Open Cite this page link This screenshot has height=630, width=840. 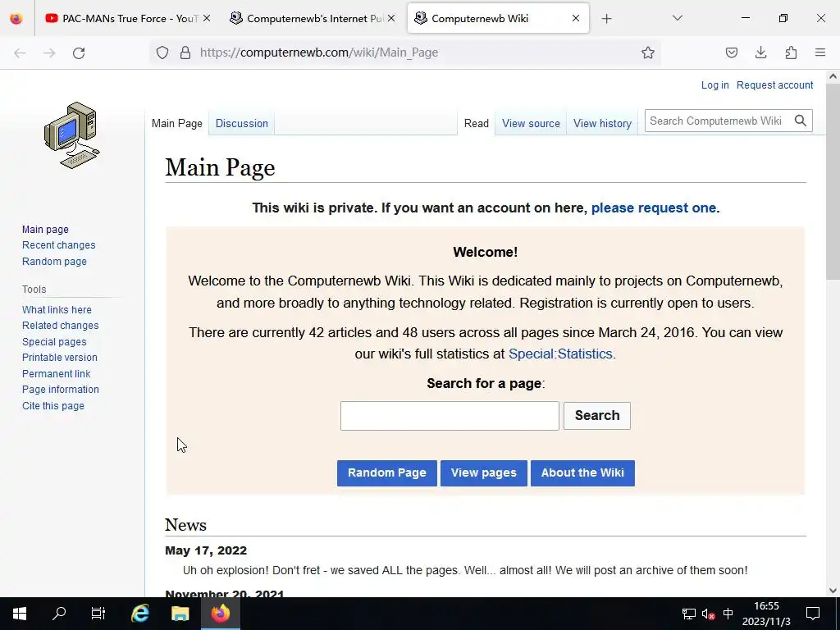click(53, 406)
